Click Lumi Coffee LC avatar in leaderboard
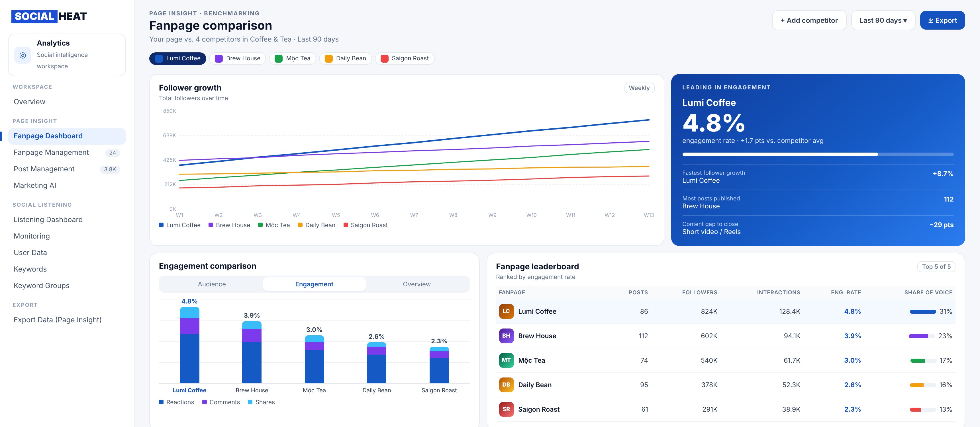Viewport: 980px width, 427px height. click(506, 311)
